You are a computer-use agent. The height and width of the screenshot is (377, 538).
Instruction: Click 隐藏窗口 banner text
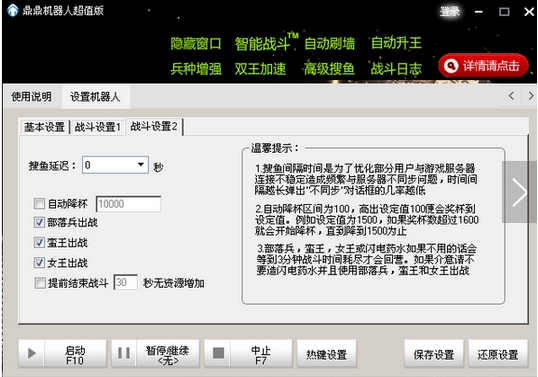(196, 44)
